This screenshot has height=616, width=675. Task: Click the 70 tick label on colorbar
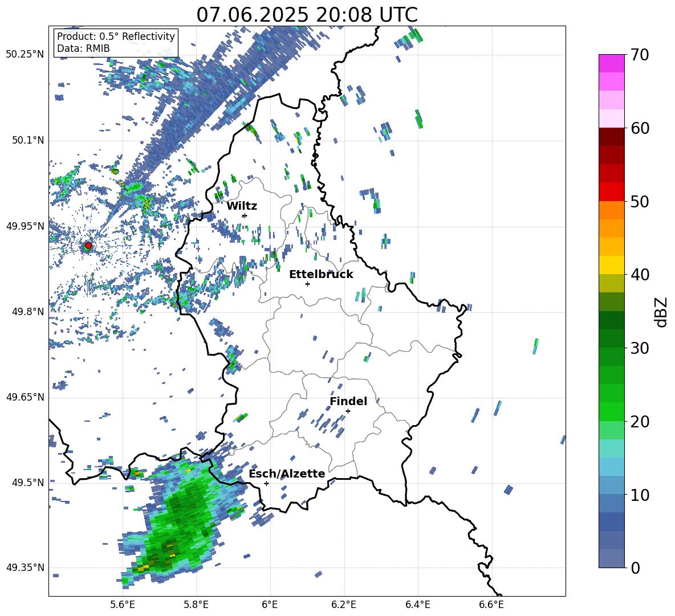click(x=640, y=55)
